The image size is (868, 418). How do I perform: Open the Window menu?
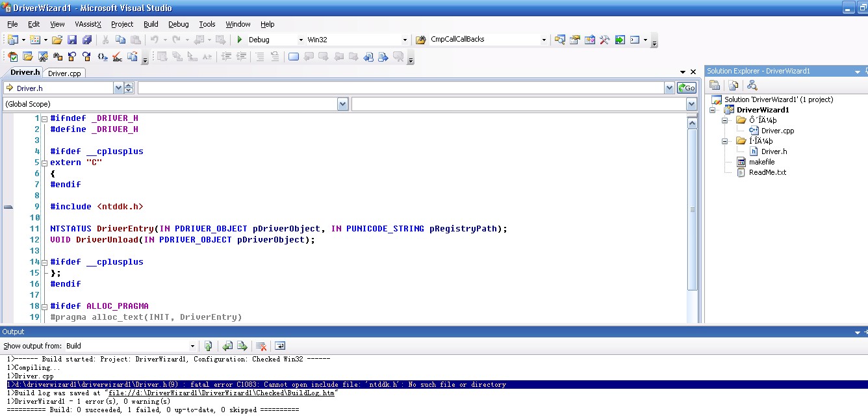pyautogui.click(x=238, y=24)
